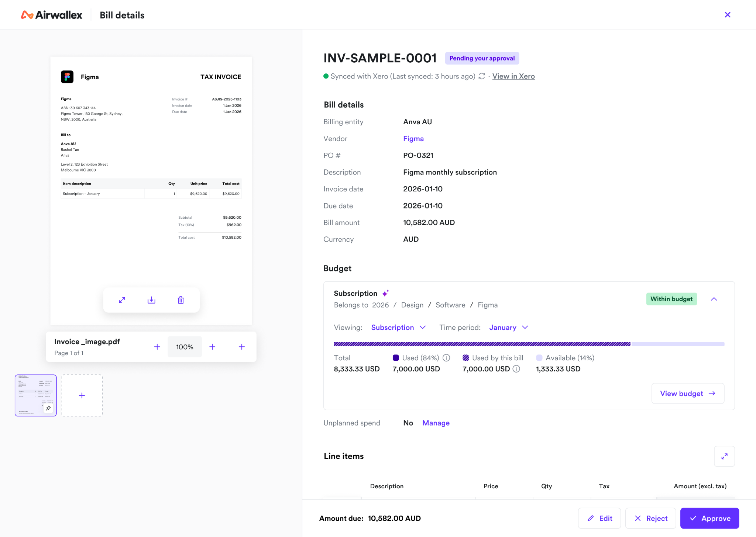
Task: Click the rightmost plus in invoice file bar
Action: click(x=242, y=347)
